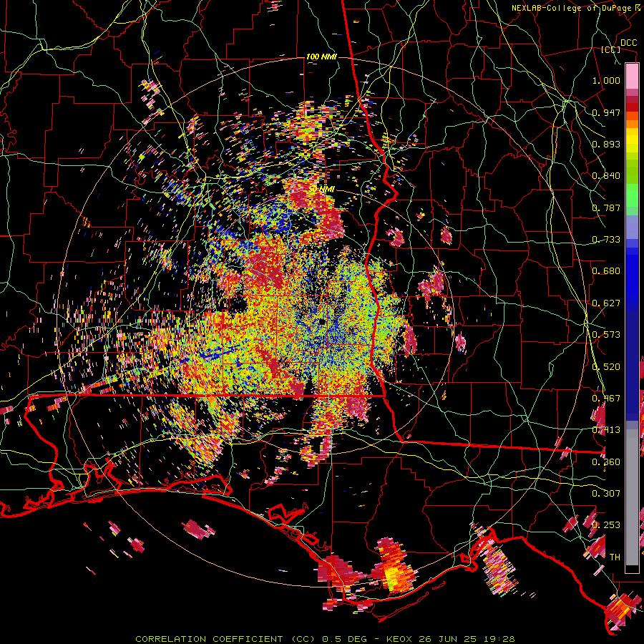Select the 0.307 scale value
Image resolution: width=644 pixels, height=644 pixels.
coord(606,494)
